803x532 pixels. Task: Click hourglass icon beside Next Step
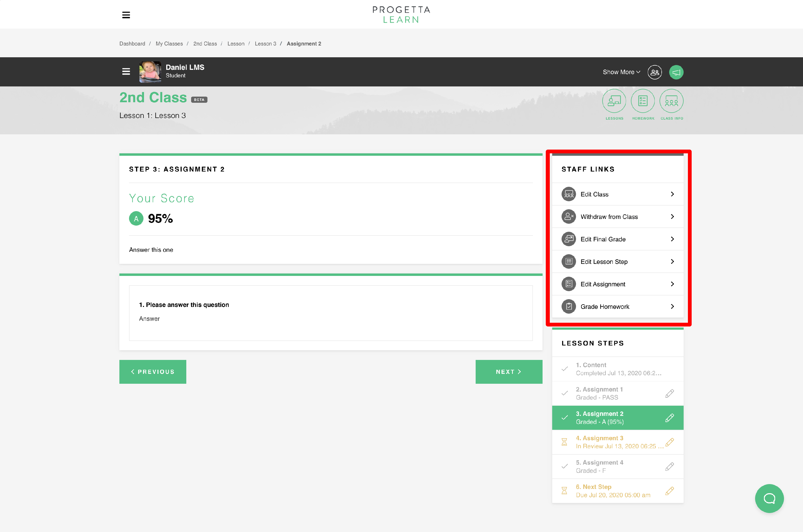564,491
